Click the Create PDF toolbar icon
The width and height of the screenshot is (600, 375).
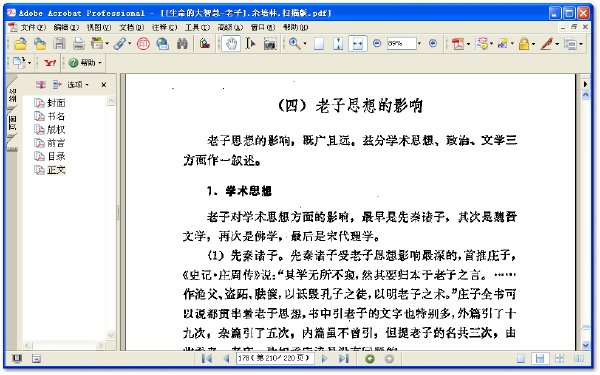tap(458, 44)
